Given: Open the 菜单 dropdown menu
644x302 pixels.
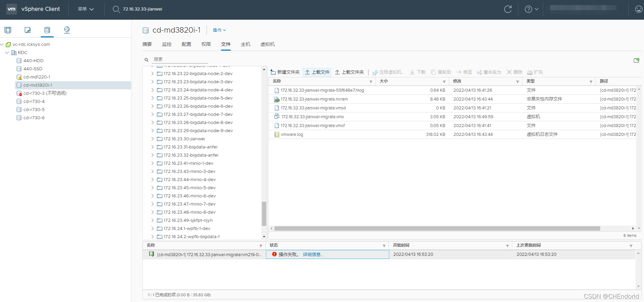Looking at the screenshot, I should 86,9.
